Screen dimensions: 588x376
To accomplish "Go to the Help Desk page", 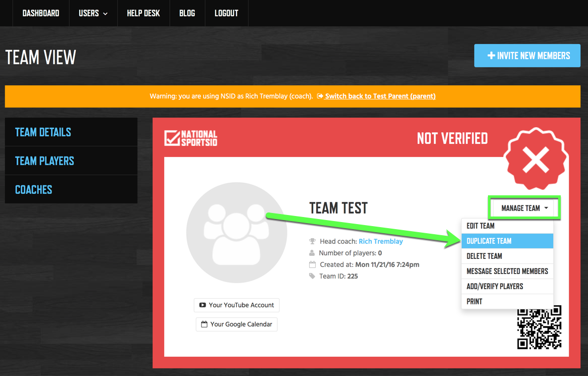I will [x=143, y=13].
